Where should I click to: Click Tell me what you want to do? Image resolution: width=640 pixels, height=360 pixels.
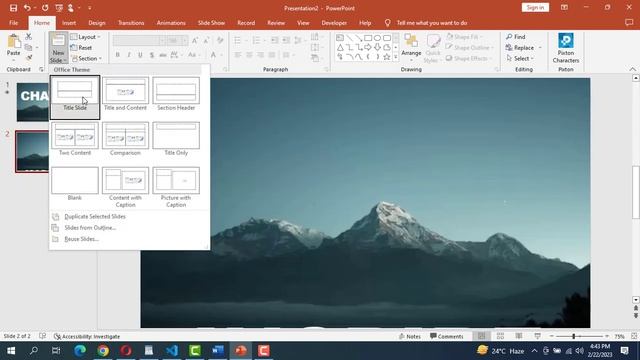pos(432,23)
